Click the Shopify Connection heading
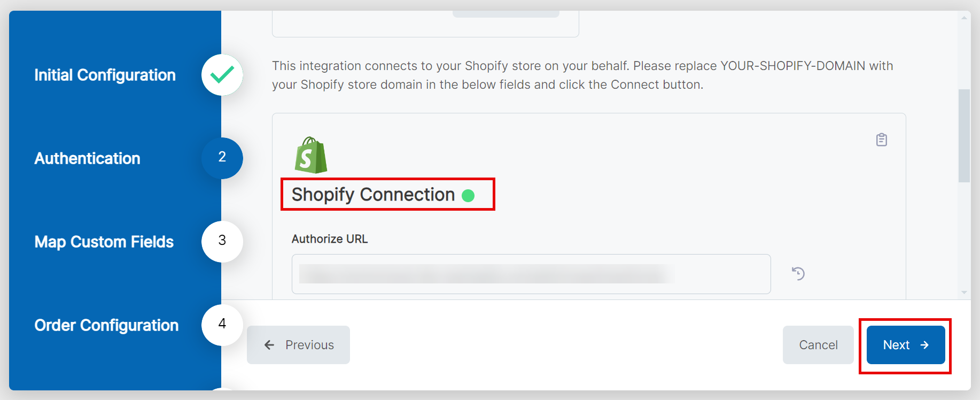 pyautogui.click(x=373, y=195)
